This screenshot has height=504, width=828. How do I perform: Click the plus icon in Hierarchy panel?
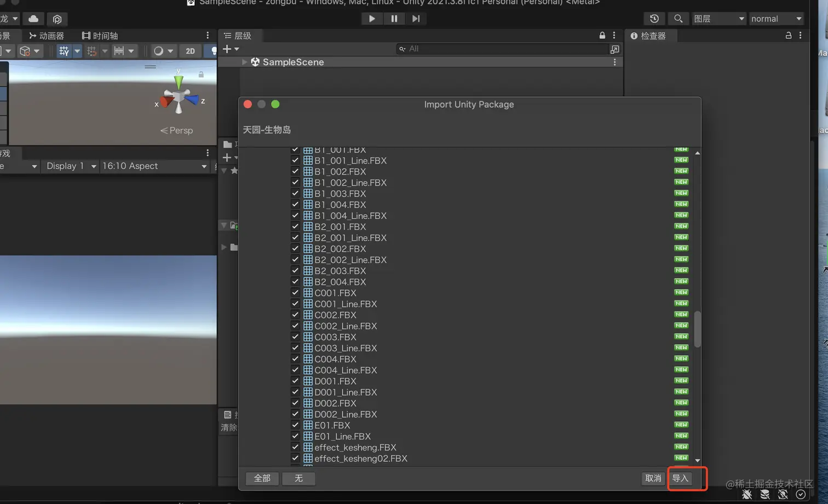pyautogui.click(x=227, y=49)
